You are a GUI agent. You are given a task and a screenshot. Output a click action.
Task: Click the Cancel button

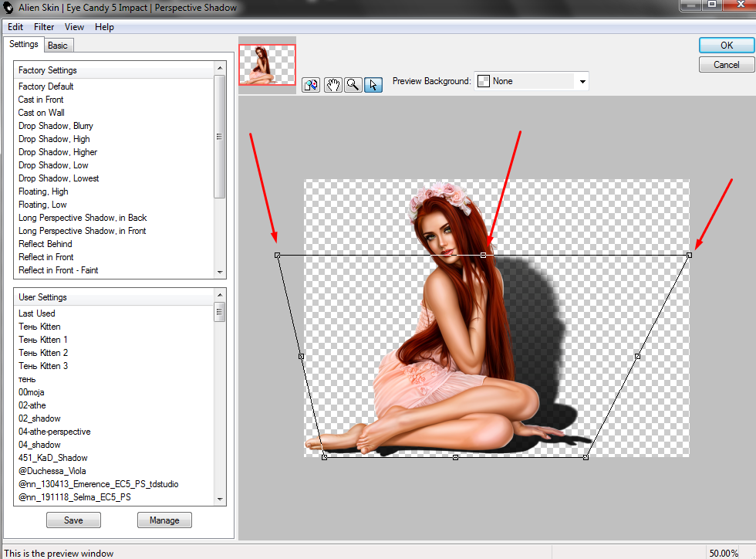coord(726,65)
